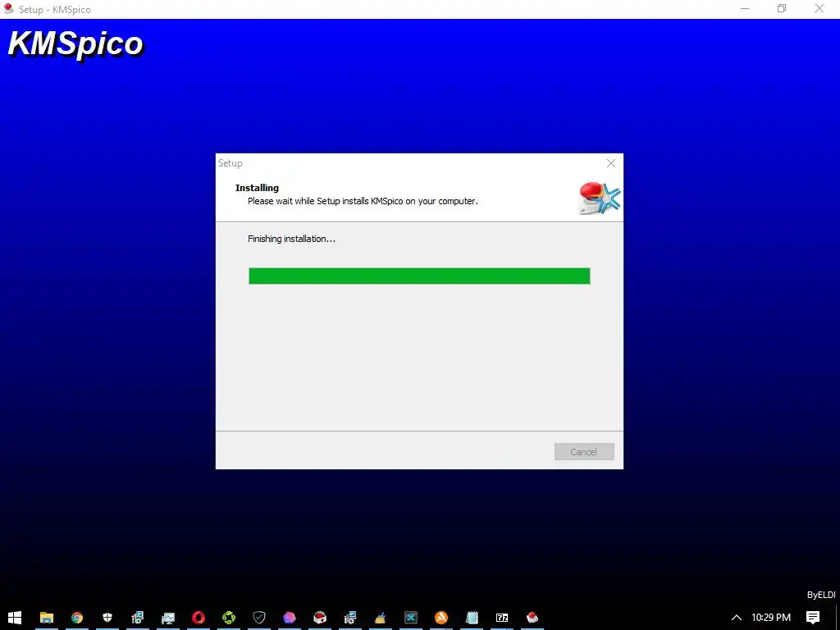Open the white Windows Security shield icon
The width and height of the screenshot is (840, 630).
click(x=107, y=617)
